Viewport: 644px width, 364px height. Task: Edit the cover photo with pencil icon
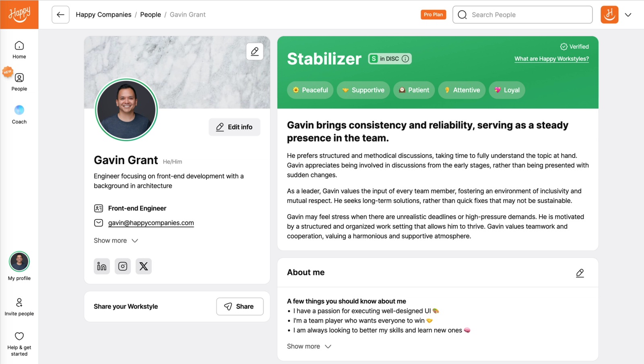pyautogui.click(x=255, y=51)
